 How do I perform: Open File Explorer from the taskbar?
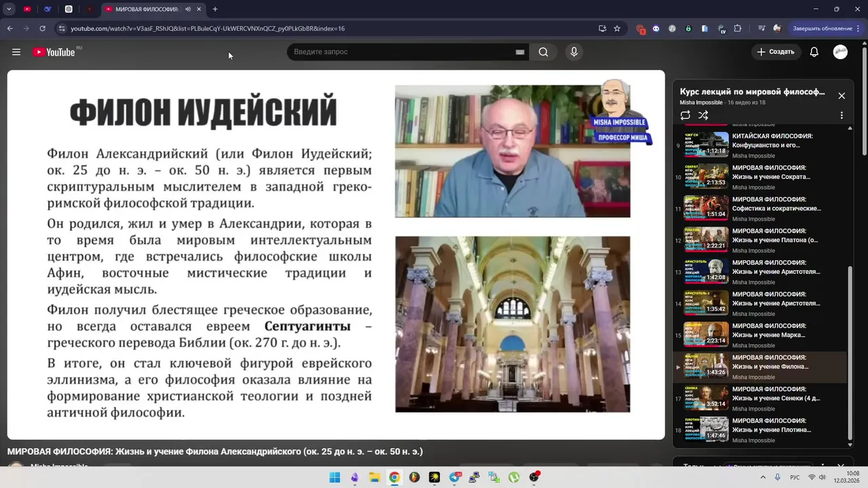tap(374, 477)
